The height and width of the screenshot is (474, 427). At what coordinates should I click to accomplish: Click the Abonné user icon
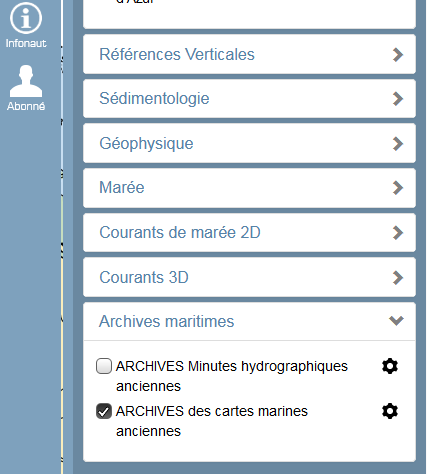pyautogui.click(x=26, y=81)
